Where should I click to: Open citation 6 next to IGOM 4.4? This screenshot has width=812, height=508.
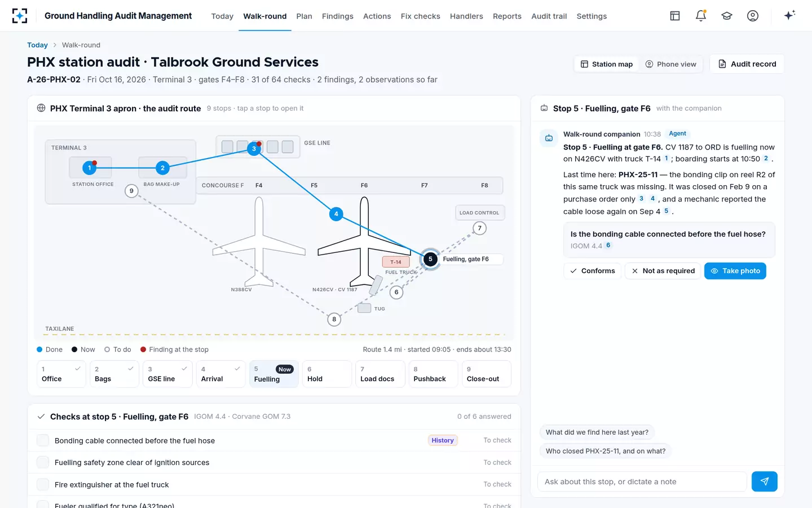pyautogui.click(x=608, y=246)
